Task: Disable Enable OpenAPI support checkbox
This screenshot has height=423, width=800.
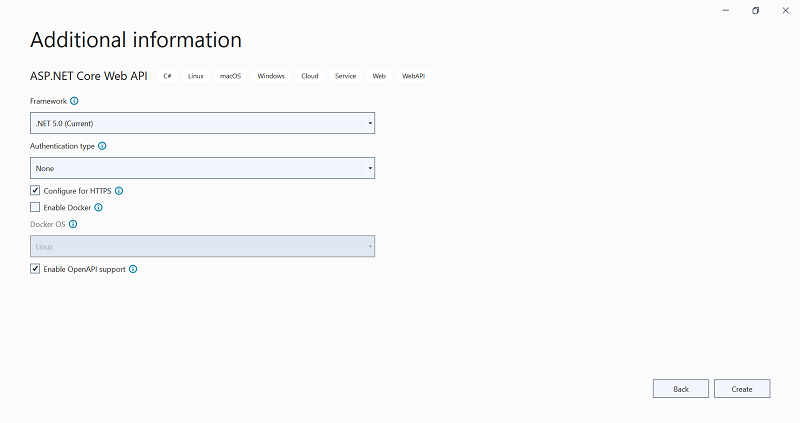Action: click(35, 269)
